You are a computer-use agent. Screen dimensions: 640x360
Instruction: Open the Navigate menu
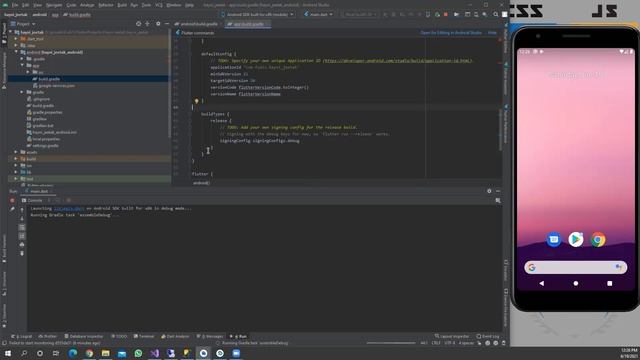(x=54, y=5)
